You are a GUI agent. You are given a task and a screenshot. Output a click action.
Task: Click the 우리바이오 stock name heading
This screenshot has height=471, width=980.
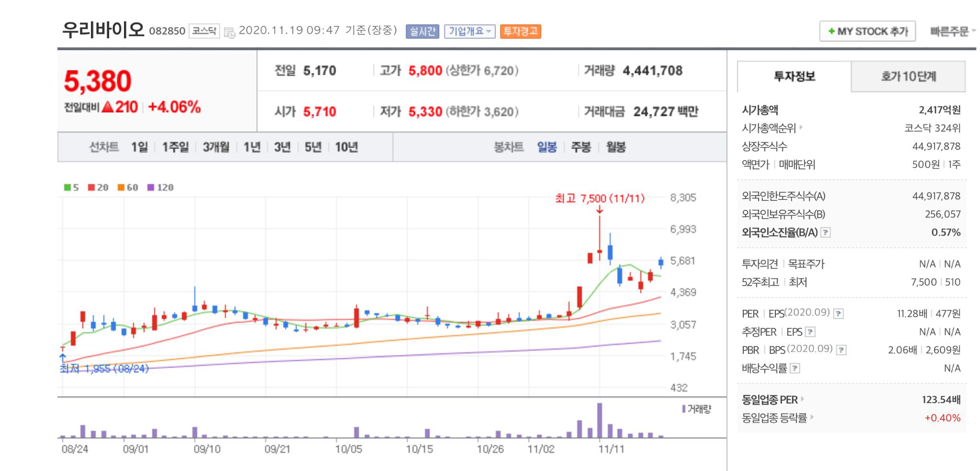coord(103,30)
